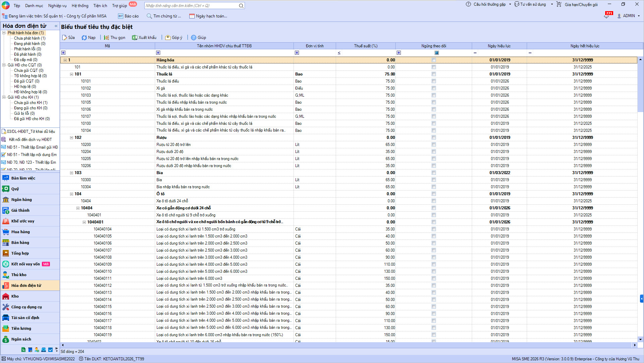Open the Thủ kho module icon

[x=6, y=275]
